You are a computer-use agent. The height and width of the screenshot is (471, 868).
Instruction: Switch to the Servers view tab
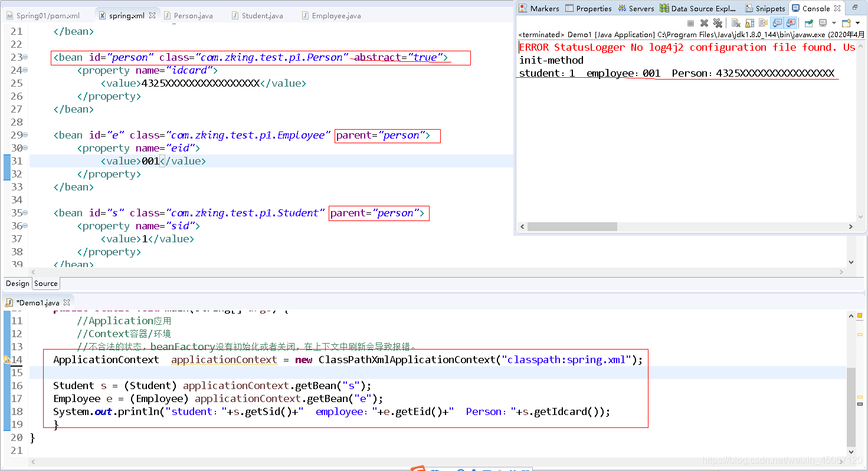click(x=636, y=8)
